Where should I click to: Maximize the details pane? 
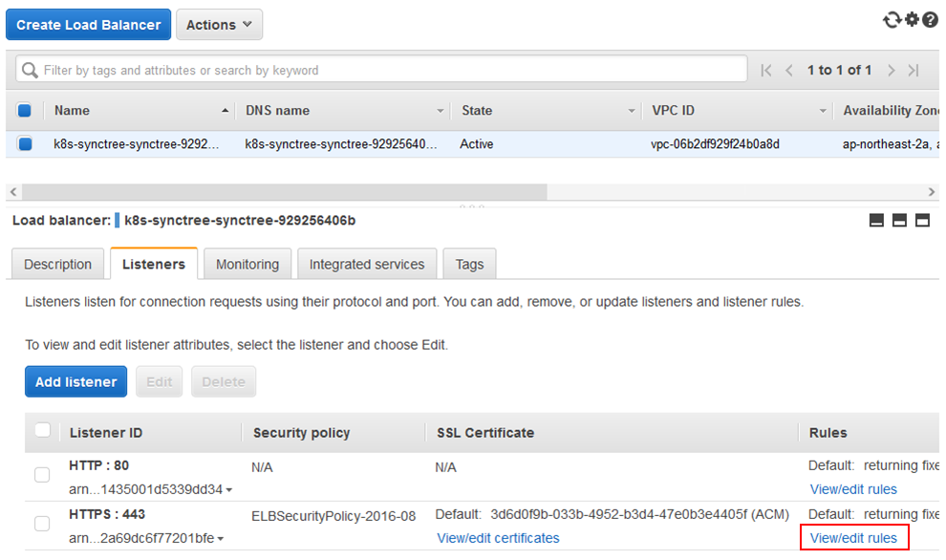[922, 220]
